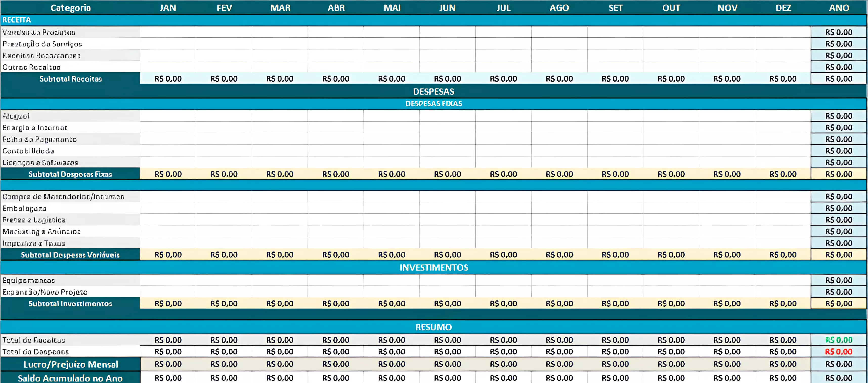Viewport: 868px width, 383px height.
Task: Click the JAN column header
Action: [168, 7]
